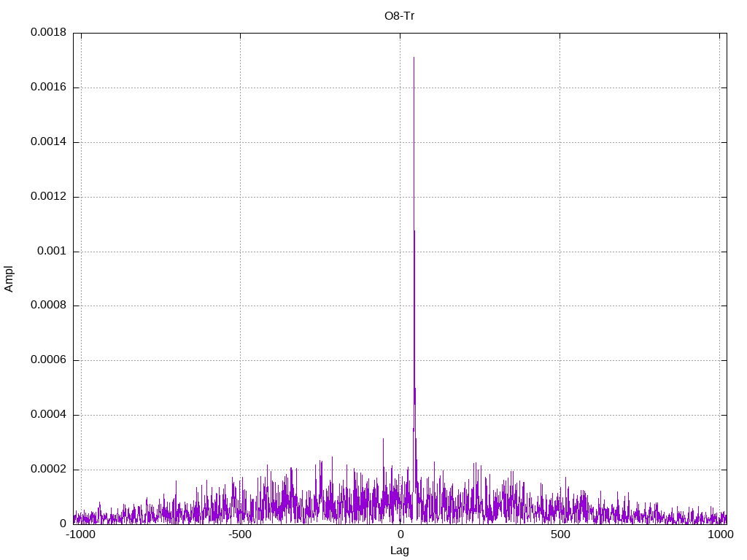Click the top of the tallest black spike
The height and width of the screenshot is (560, 747).
414,58
